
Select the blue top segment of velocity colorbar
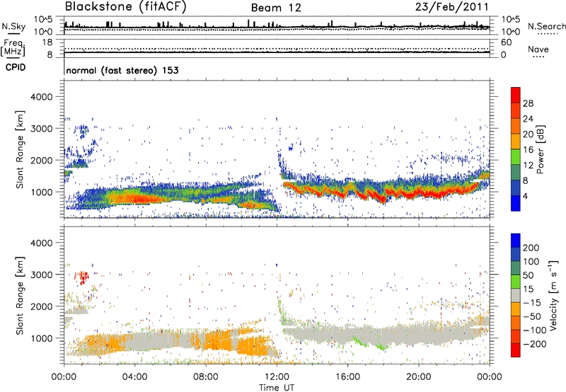[516, 241]
